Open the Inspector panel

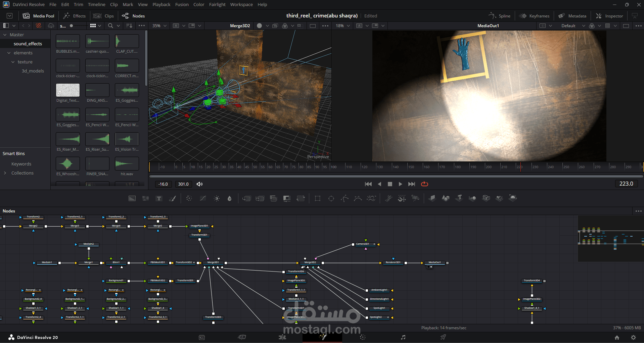point(609,16)
